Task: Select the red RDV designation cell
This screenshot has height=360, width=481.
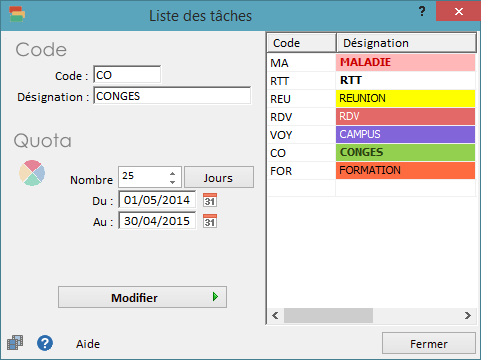Action: point(405,116)
